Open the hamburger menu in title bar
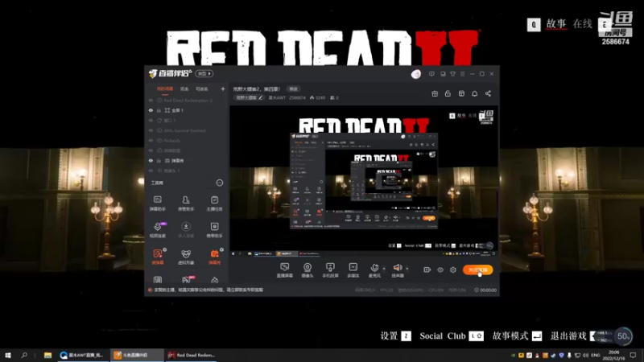This screenshot has height=362, width=644. tap(462, 74)
